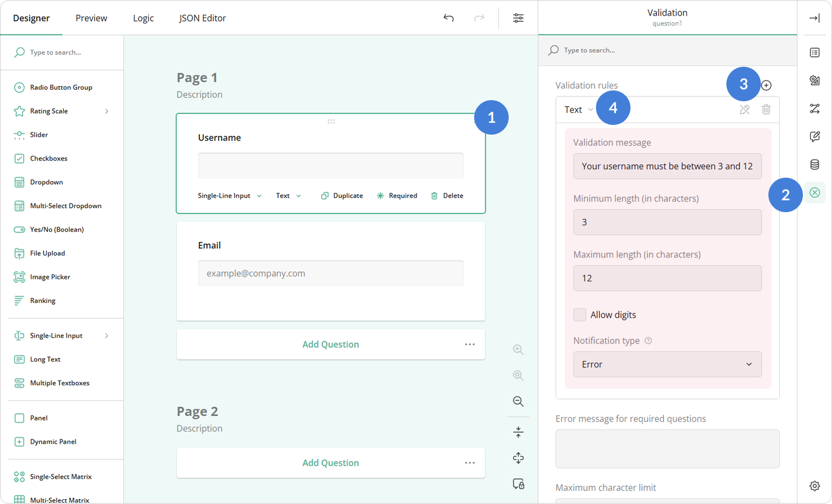Open survey settings from the top toolbar

[x=518, y=18]
